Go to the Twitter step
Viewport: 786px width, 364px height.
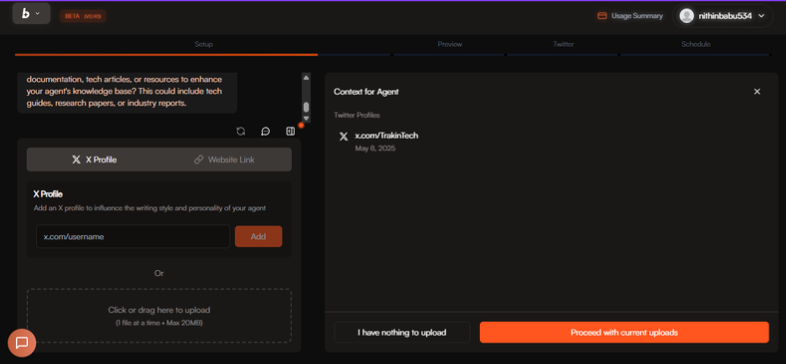point(563,44)
